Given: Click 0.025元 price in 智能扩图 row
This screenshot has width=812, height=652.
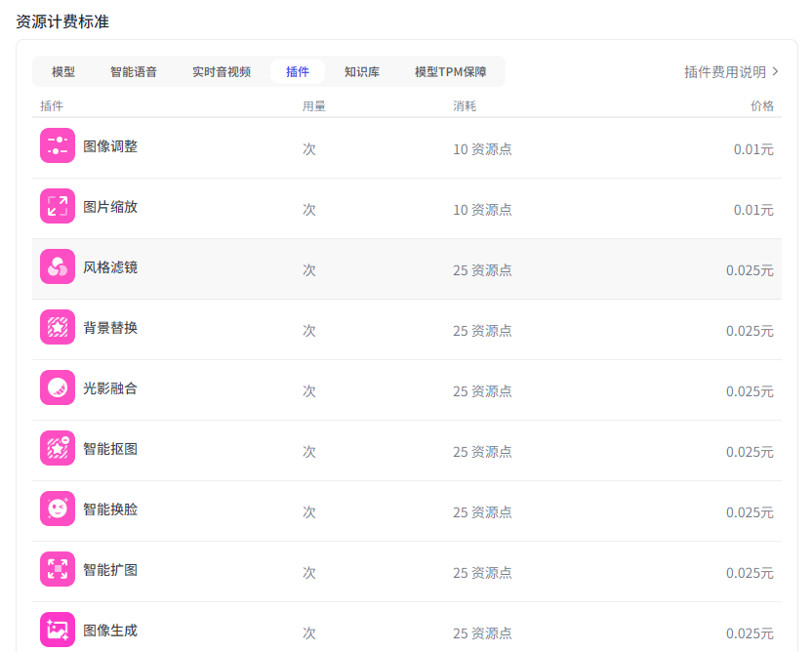Looking at the screenshot, I should pyautogui.click(x=750, y=574).
